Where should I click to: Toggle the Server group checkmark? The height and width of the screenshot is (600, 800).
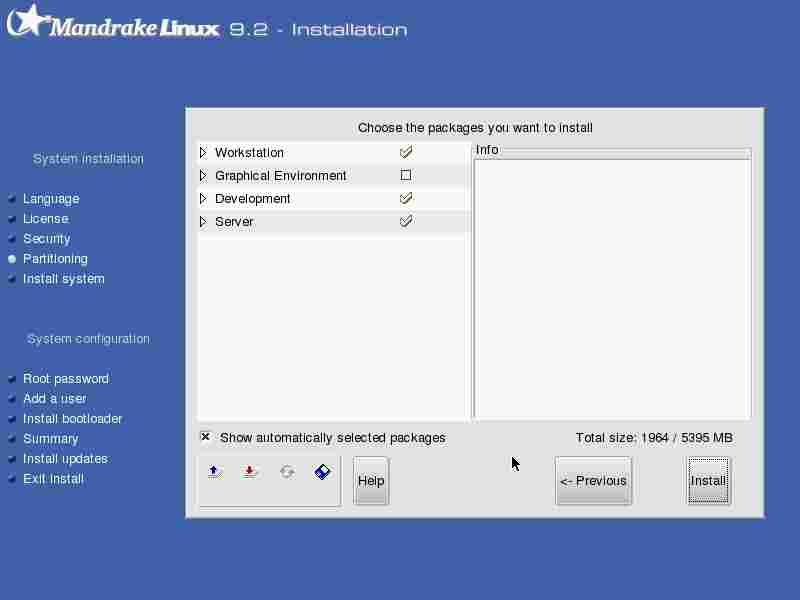[406, 221]
